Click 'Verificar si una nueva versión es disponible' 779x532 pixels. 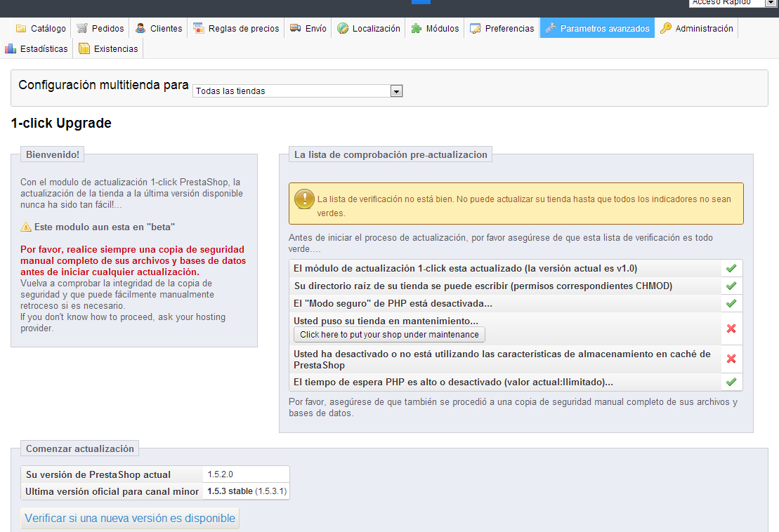pos(130,518)
